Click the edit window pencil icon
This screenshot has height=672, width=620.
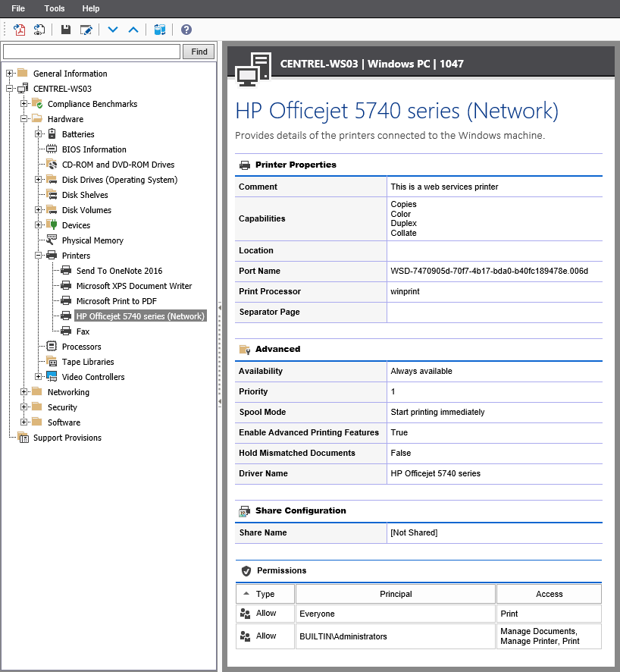86,30
